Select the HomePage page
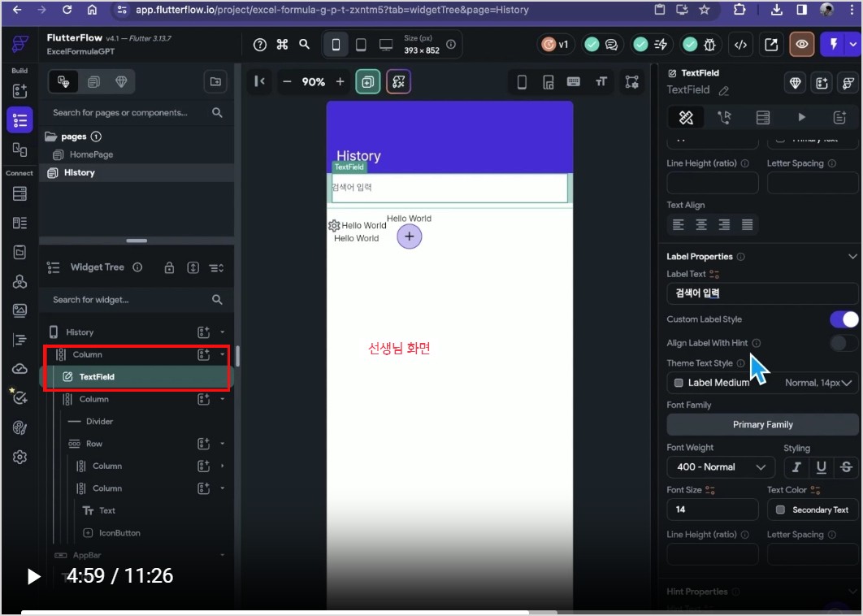 (x=91, y=154)
